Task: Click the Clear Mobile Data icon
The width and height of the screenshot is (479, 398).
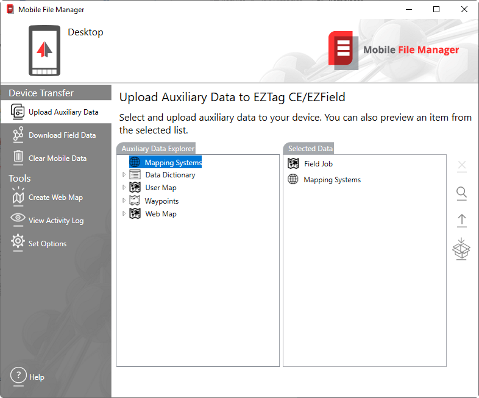Action: click(18, 158)
